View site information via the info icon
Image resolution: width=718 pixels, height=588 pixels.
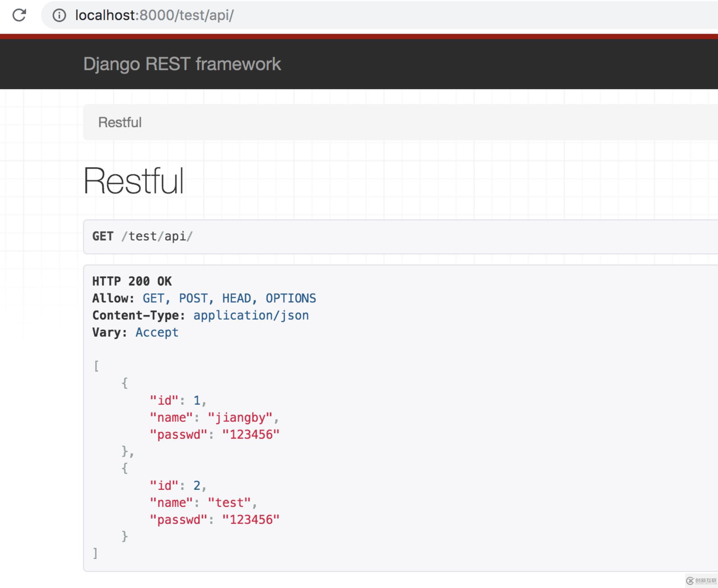[59, 15]
